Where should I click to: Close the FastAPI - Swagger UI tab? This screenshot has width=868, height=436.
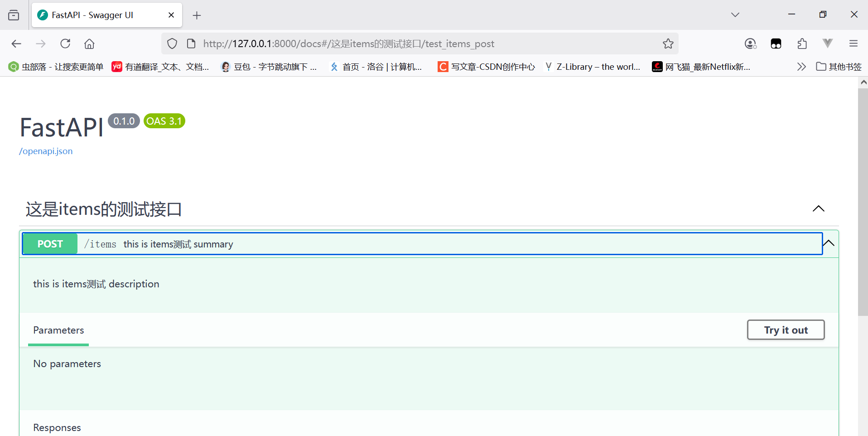(x=171, y=15)
